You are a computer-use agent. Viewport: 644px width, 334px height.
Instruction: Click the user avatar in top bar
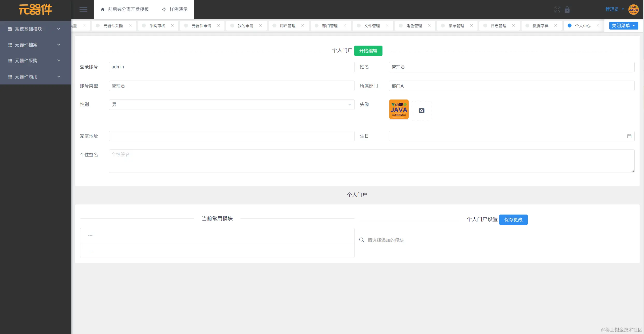(633, 10)
